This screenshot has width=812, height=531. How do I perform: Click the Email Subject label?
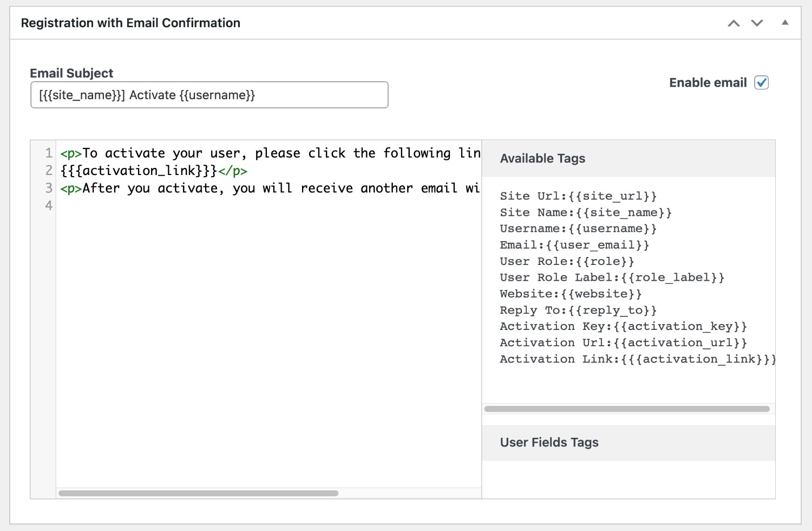pyautogui.click(x=71, y=73)
